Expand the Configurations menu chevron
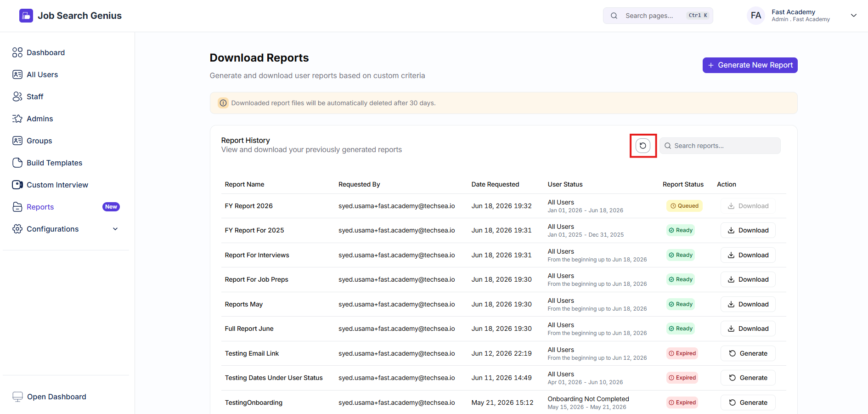The height and width of the screenshot is (414, 868). [115, 229]
